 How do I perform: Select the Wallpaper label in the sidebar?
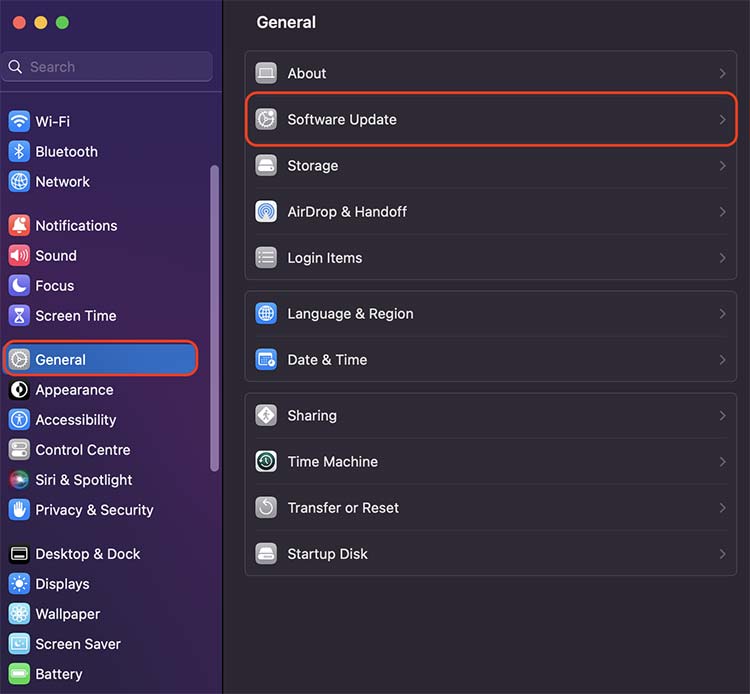(x=68, y=614)
